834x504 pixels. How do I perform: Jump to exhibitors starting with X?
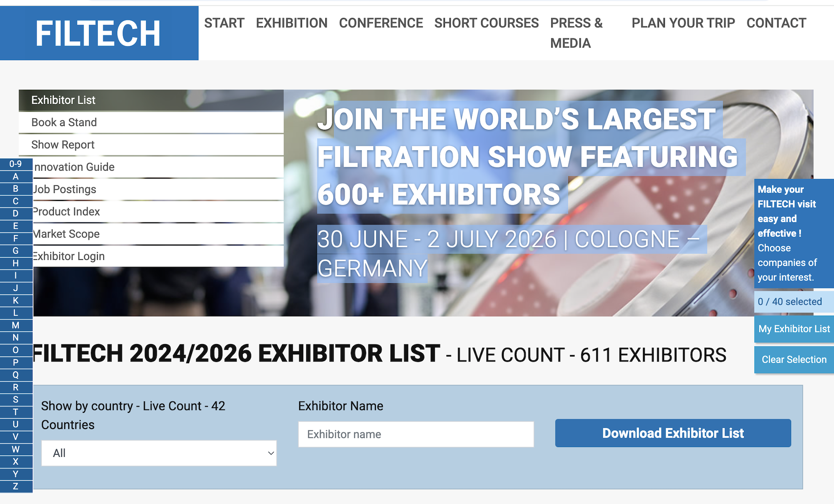pyautogui.click(x=16, y=462)
